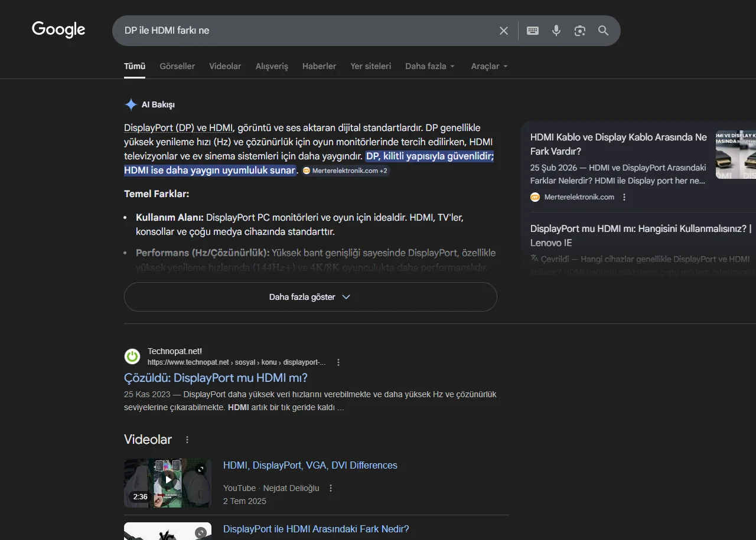Image resolution: width=756 pixels, height=540 pixels.
Task: Click the "Kullanım Alanı:" bullet text
Action: (x=170, y=217)
